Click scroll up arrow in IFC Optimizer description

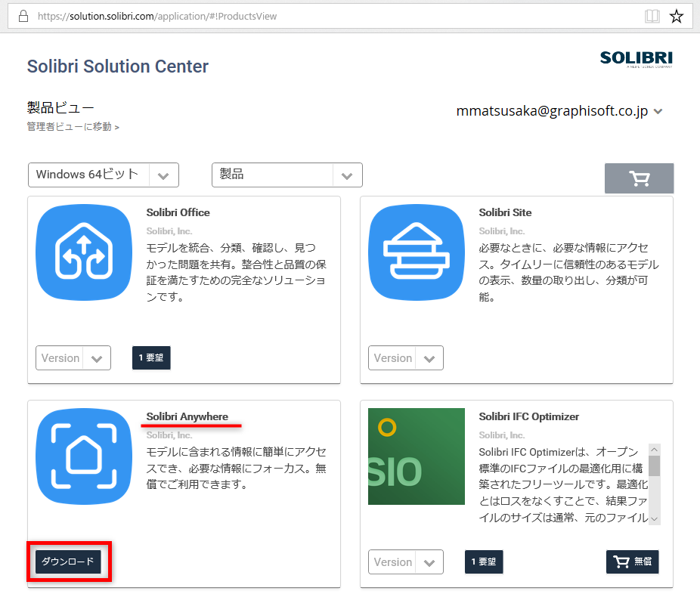(655, 450)
